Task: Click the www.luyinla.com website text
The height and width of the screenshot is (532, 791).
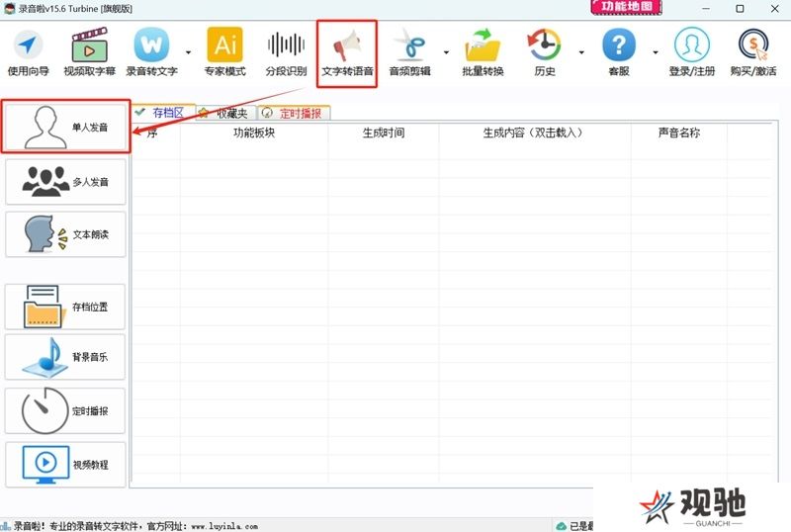Action: (x=224, y=526)
